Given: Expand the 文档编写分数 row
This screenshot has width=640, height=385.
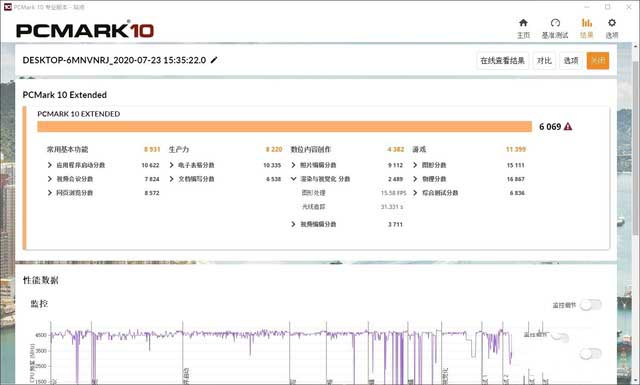Looking at the screenshot, I should coord(171,179).
